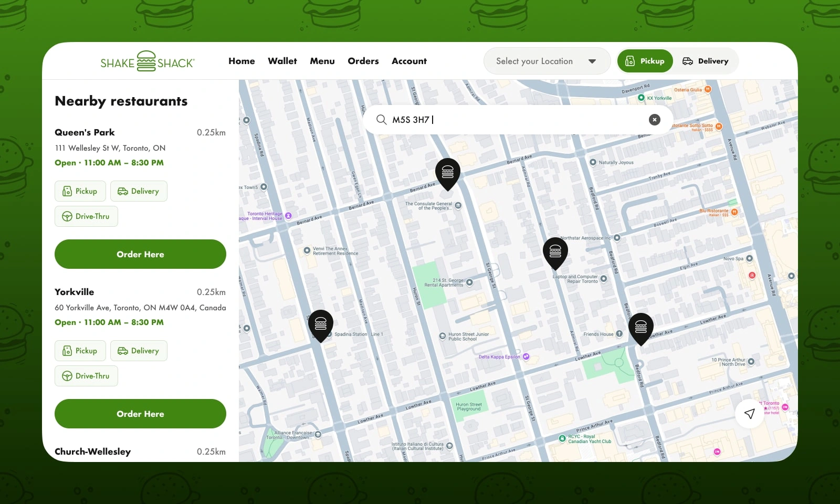The image size is (840, 504).
Task: Click the Sotto Sotto restaurant marker
Action: (719, 126)
